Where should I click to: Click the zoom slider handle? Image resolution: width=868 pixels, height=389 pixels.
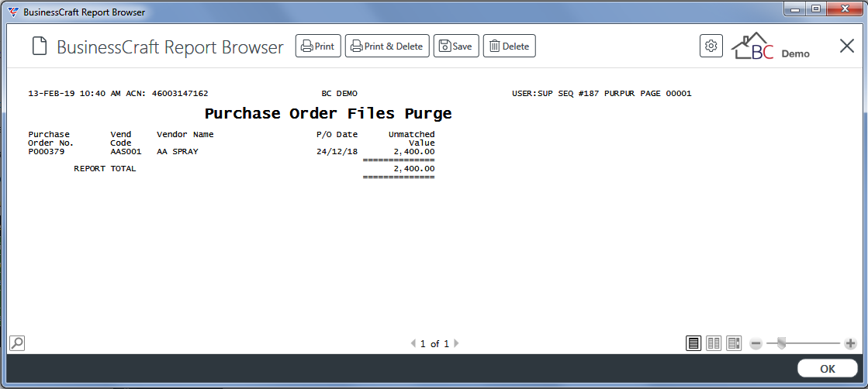(x=781, y=343)
